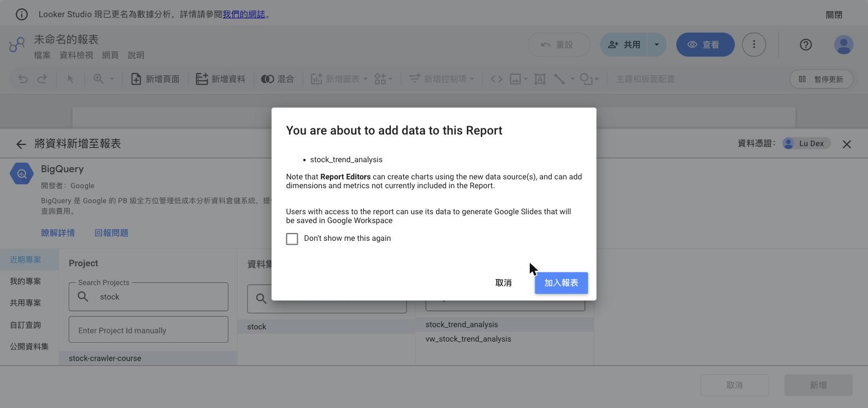Image resolution: width=868 pixels, height=408 pixels.
Task: Expand the zoom level dropdown arrow
Action: point(112,79)
